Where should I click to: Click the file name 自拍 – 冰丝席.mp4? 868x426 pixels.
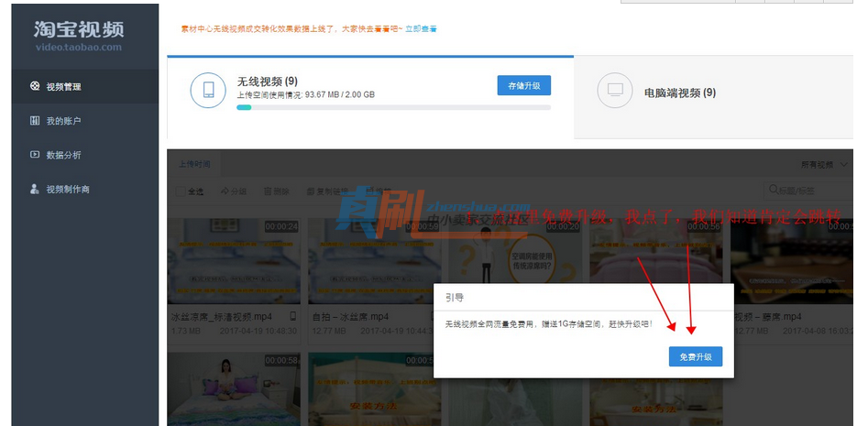pyautogui.click(x=350, y=317)
